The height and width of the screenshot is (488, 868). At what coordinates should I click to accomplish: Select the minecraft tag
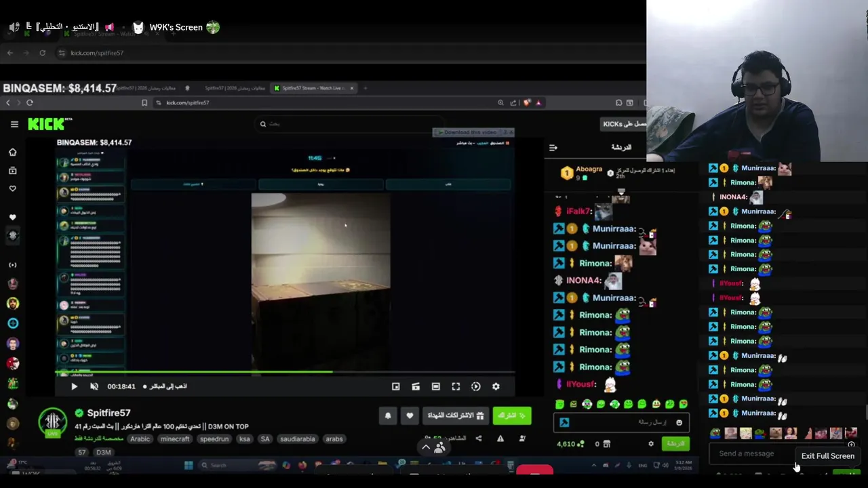click(175, 439)
